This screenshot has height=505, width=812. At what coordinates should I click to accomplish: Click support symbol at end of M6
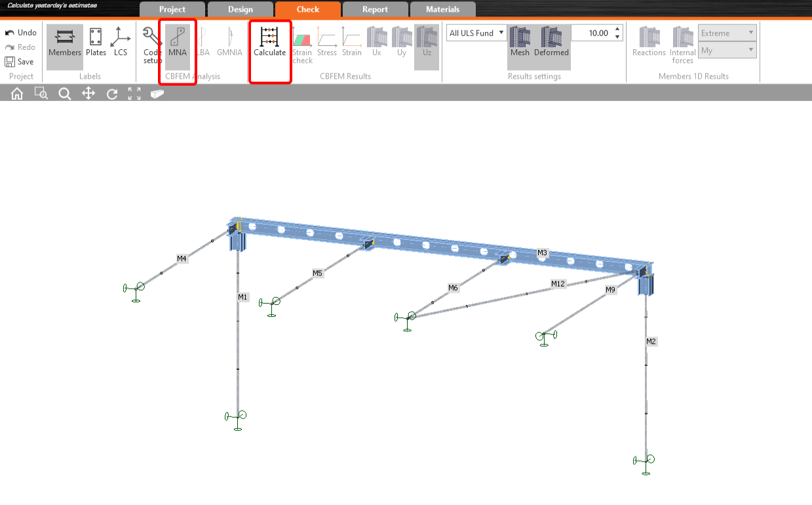point(406,321)
